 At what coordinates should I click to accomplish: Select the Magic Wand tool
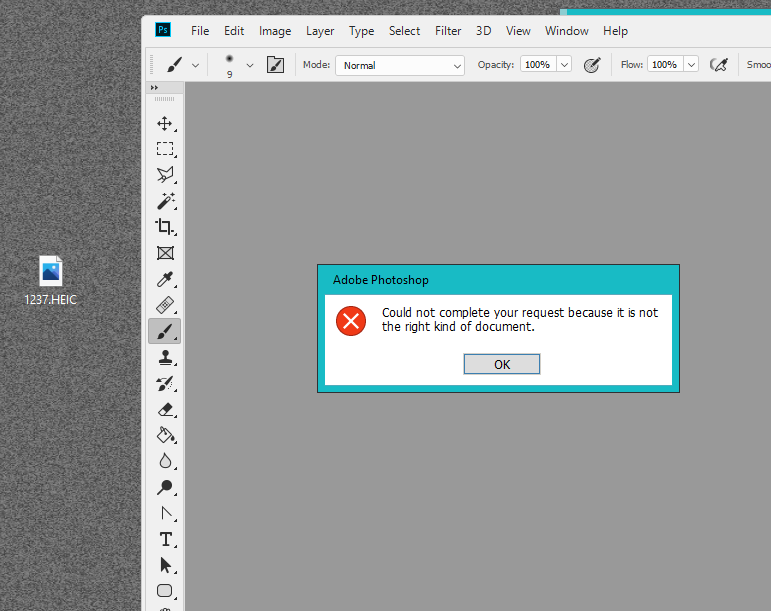(x=165, y=201)
